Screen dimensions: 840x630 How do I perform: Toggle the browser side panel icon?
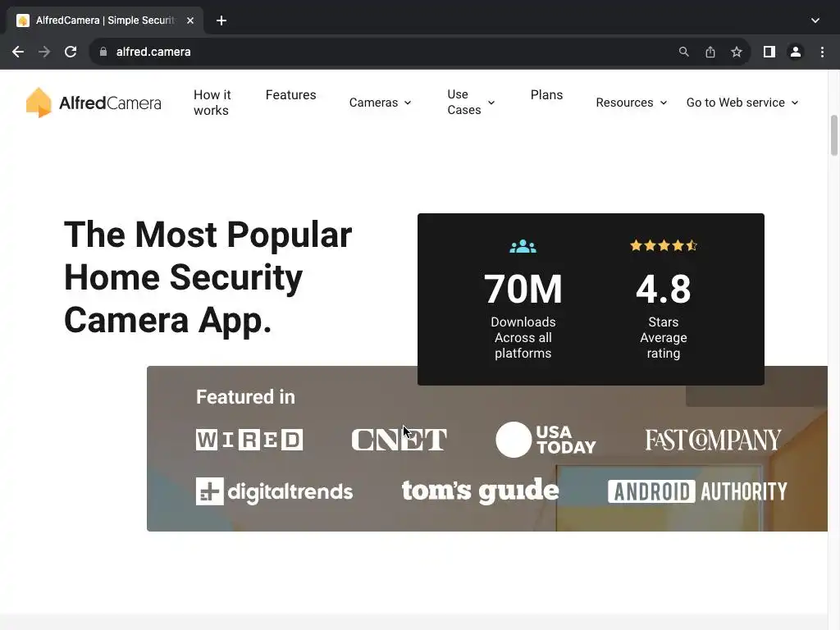point(769,52)
